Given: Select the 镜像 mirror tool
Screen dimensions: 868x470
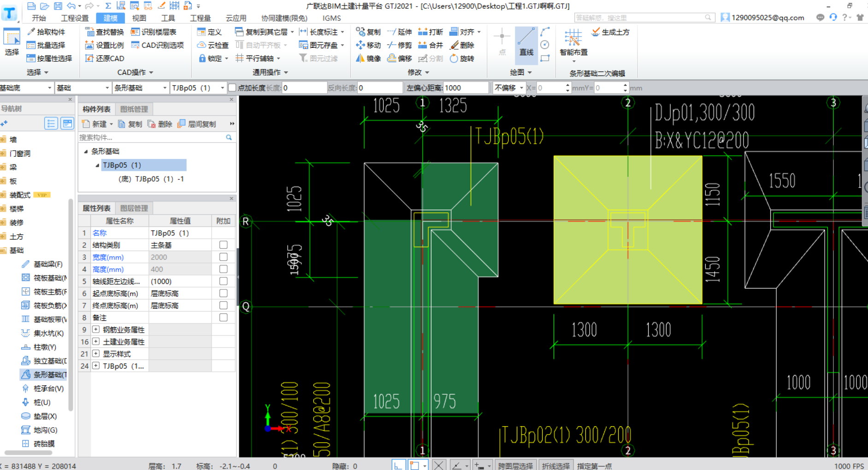Looking at the screenshot, I should (368, 59).
